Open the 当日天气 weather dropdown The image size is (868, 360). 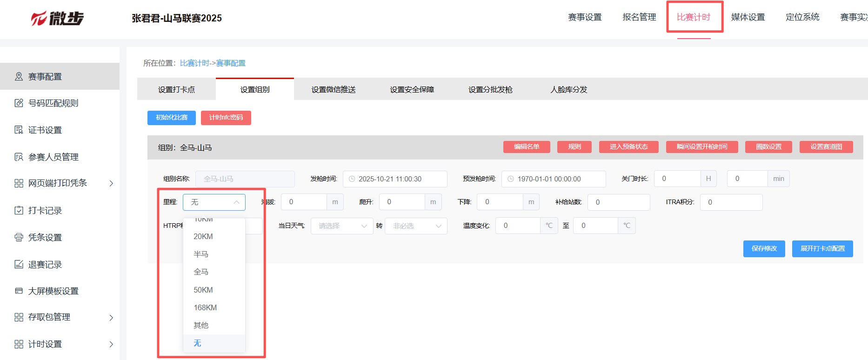(342, 226)
